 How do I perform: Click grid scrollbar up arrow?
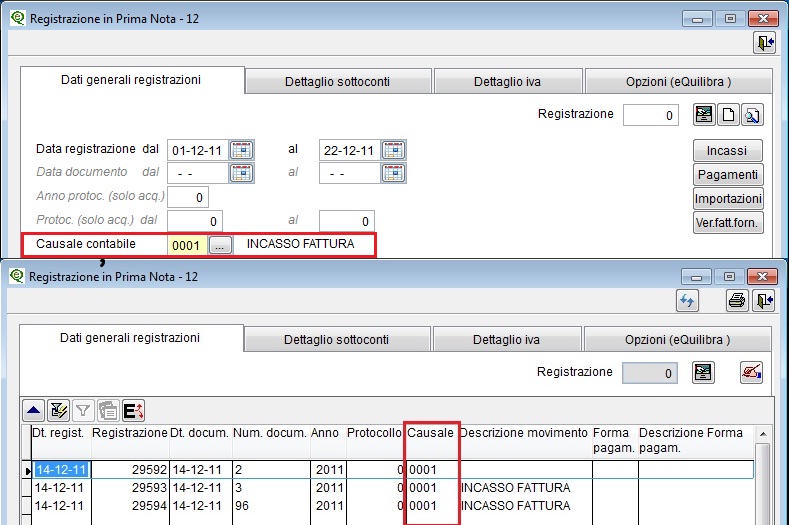763,434
